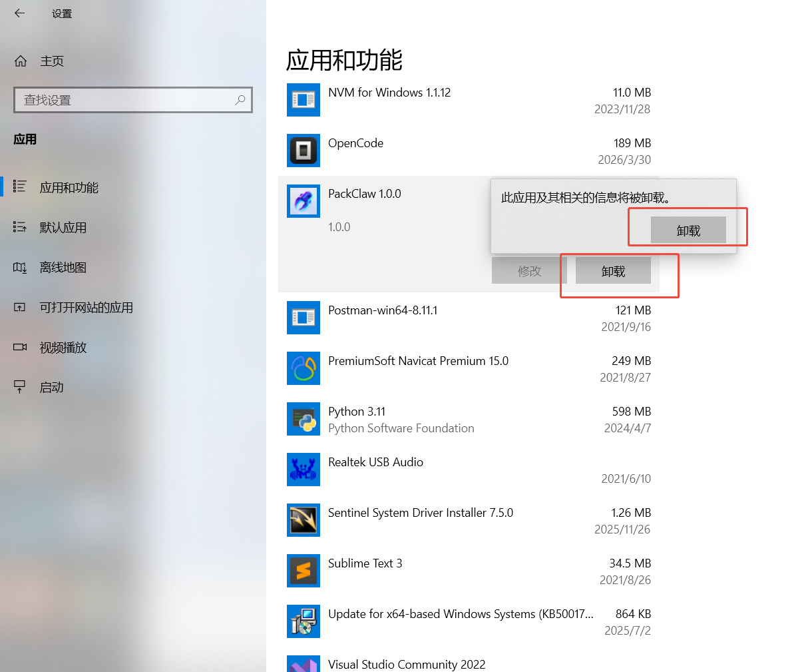
Task: Click the Python 3.11 app icon
Action: pos(304,419)
